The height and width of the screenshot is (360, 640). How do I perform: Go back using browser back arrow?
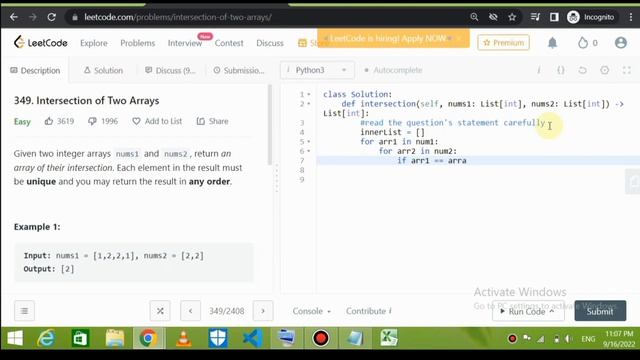(x=14, y=17)
